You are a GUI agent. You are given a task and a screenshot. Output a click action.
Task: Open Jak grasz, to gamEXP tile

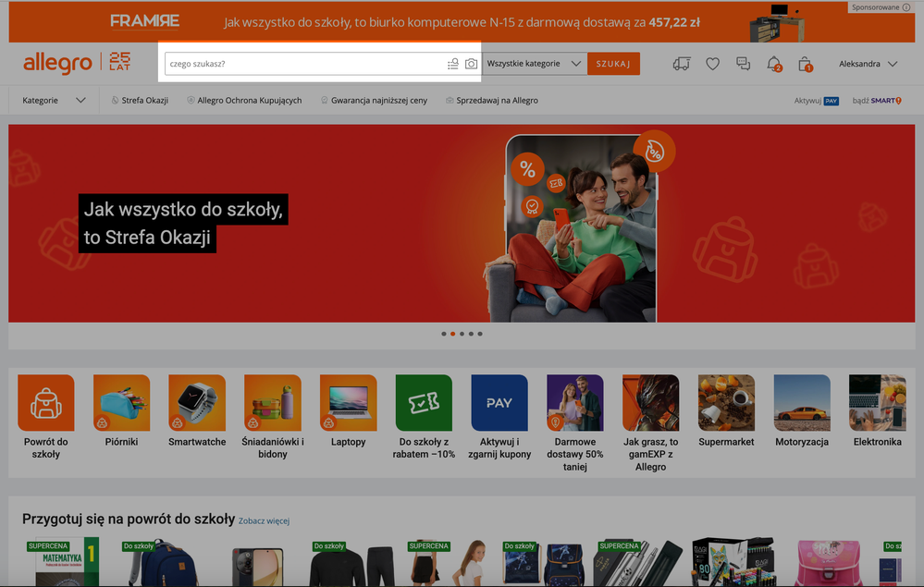[x=650, y=423]
